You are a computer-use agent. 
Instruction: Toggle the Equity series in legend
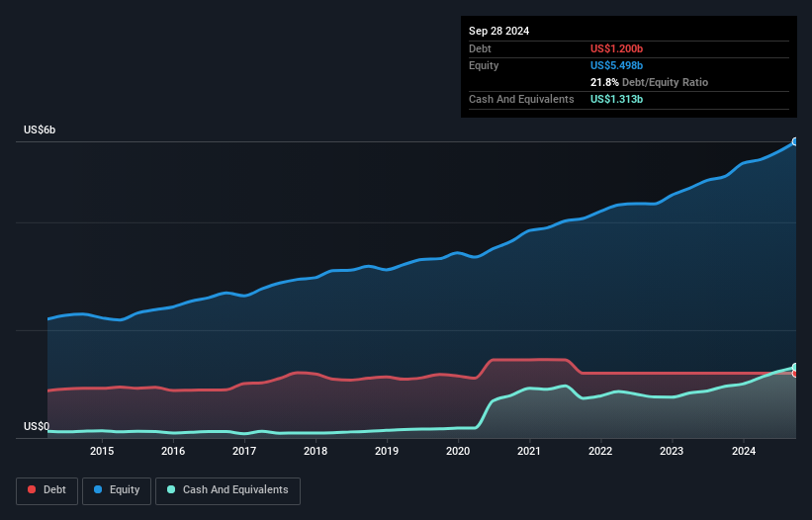117,490
